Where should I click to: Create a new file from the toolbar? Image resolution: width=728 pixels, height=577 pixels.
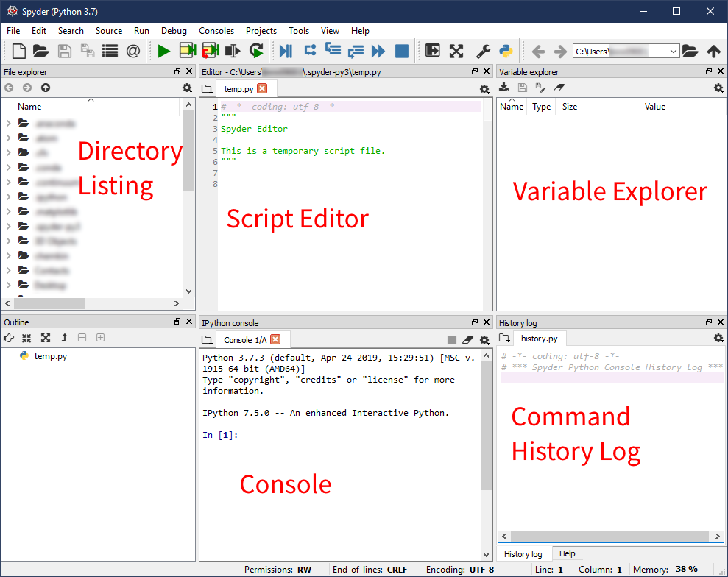[x=18, y=51]
